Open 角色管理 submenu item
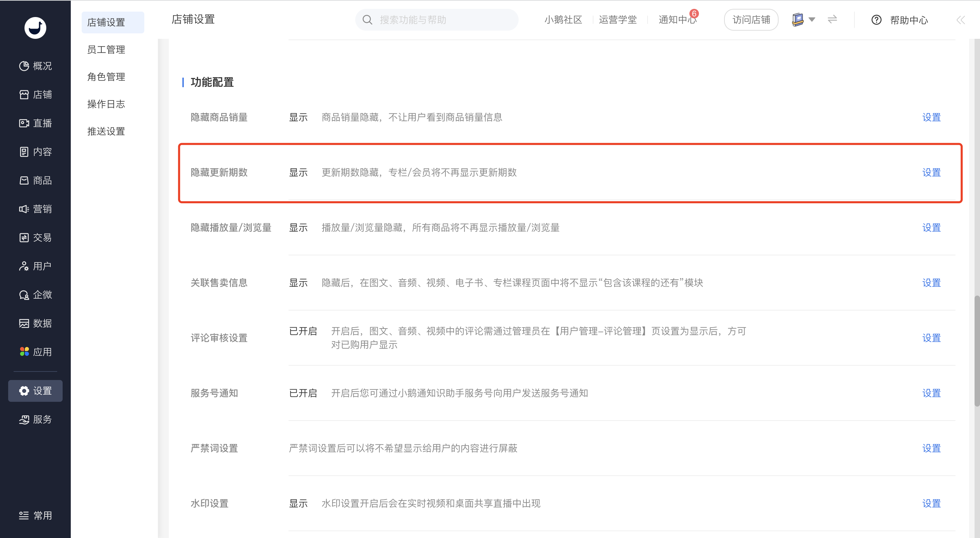The image size is (980, 538). [x=106, y=77]
